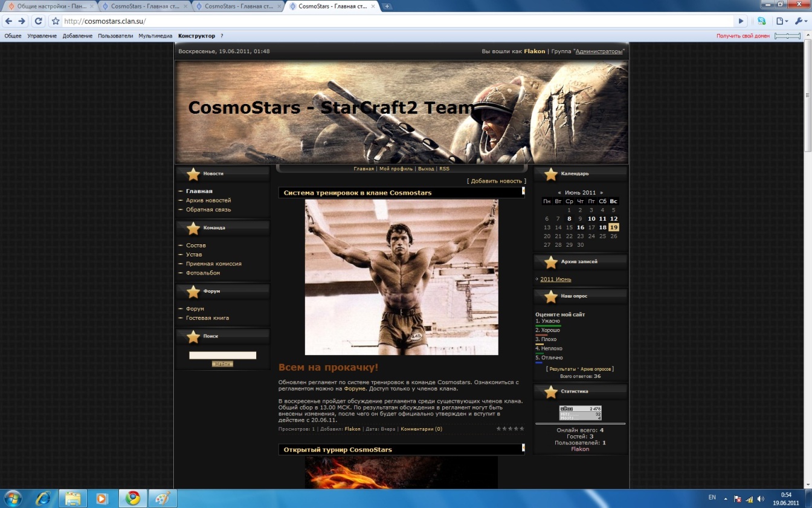Go forward with the browser forward arrow
Viewport: 812px width, 508px height.
pos(22,21)
